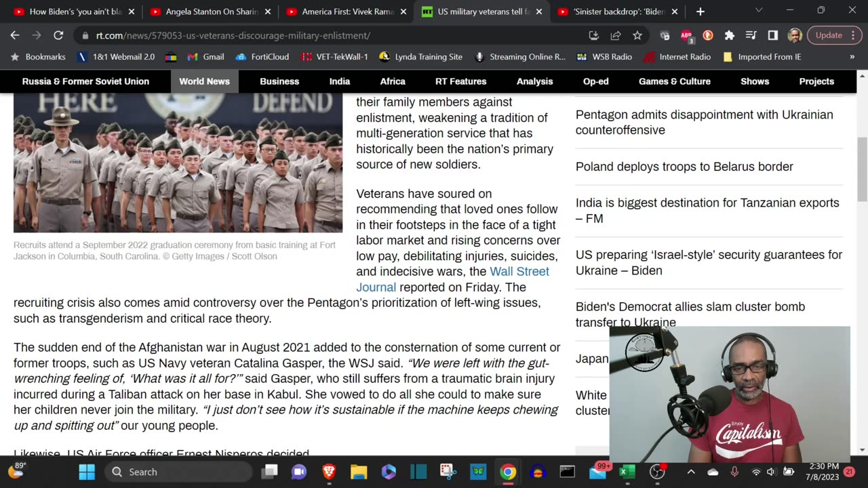
Task: Switch to 'Sinister backdrop: Biden' tab
Action: pyautogui.click(x=617, y=12)
